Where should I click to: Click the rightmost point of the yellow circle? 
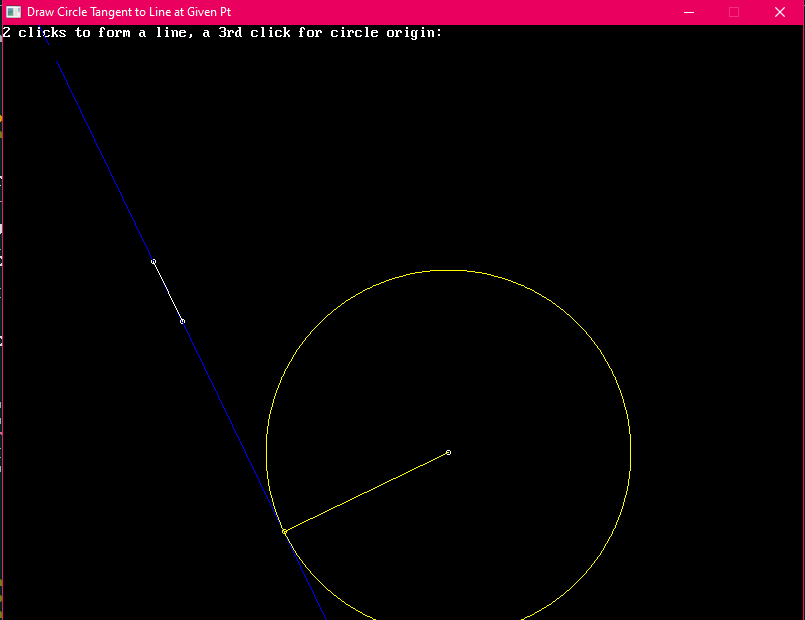click(x=631, y=453)
